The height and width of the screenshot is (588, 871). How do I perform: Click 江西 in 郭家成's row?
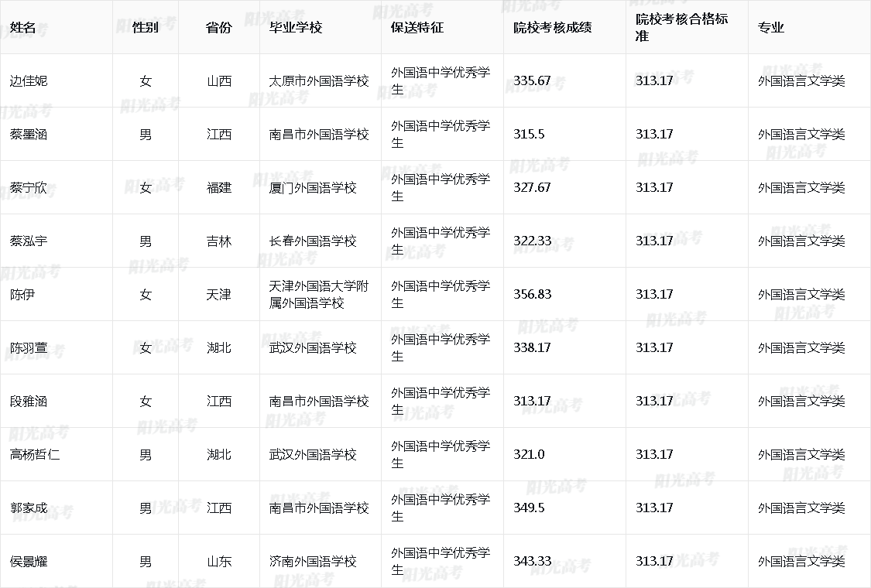point(219,508)
